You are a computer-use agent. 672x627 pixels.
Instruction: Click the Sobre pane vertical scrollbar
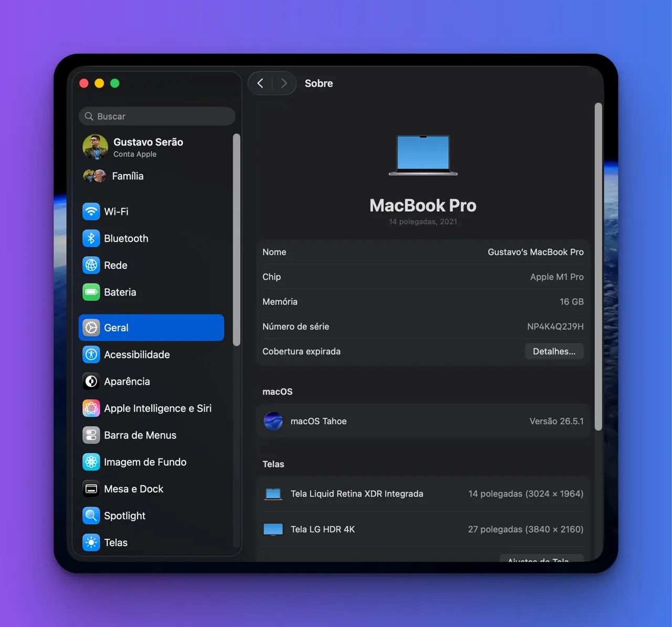click(598, 267)
